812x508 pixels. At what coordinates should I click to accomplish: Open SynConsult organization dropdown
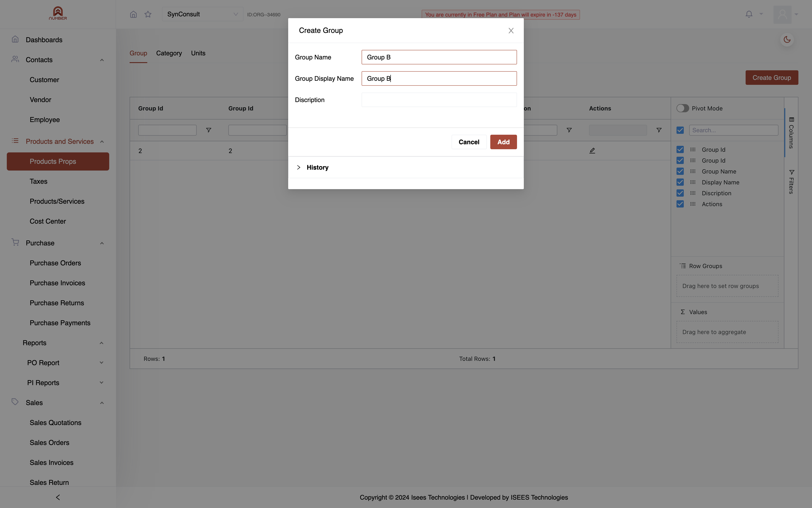click(203, 14)
